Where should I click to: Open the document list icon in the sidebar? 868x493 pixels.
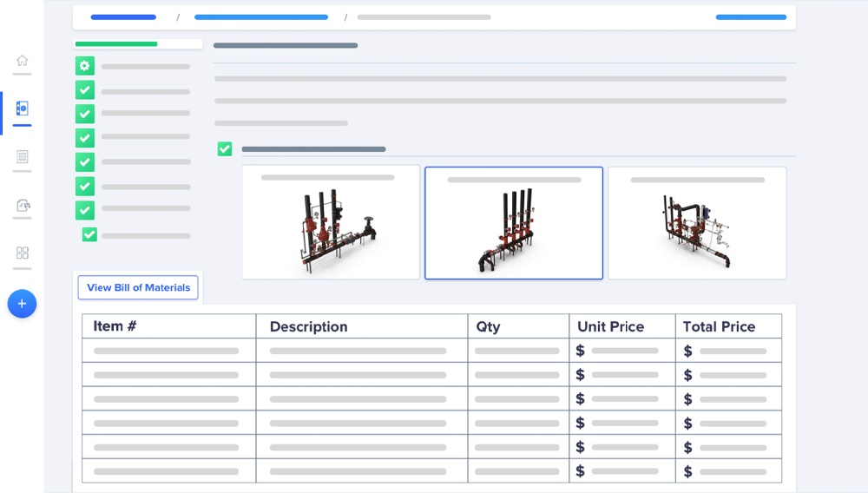pos(23,156)
